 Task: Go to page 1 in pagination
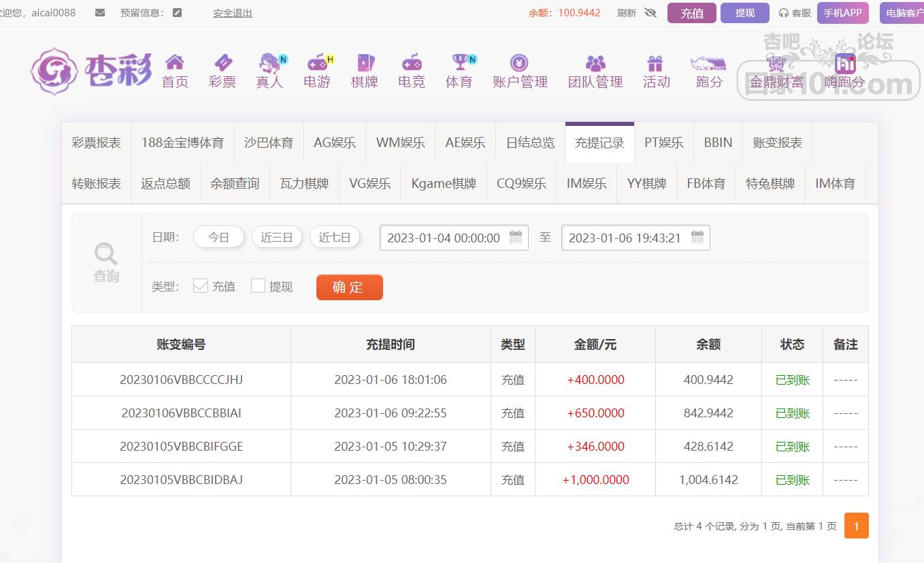coord(856,526)
